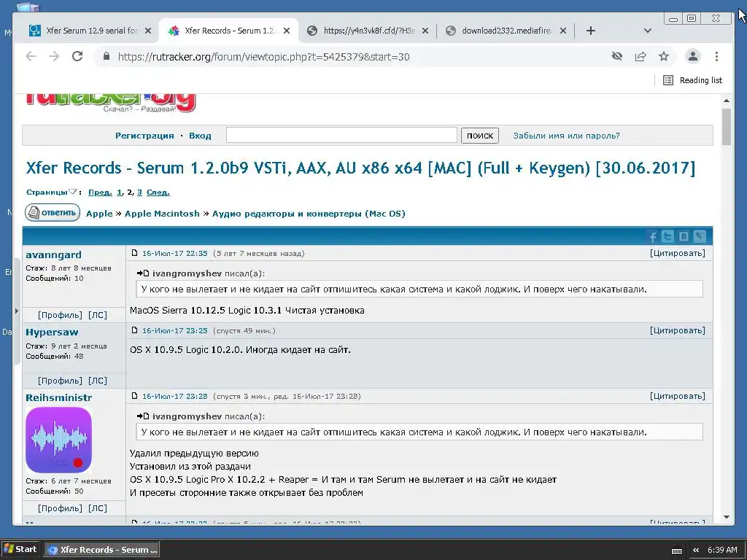Open Аудио редакторы и конвертеры breadcrumb
The height and width of the screenshot is (560, 747).
pos(309,214)
